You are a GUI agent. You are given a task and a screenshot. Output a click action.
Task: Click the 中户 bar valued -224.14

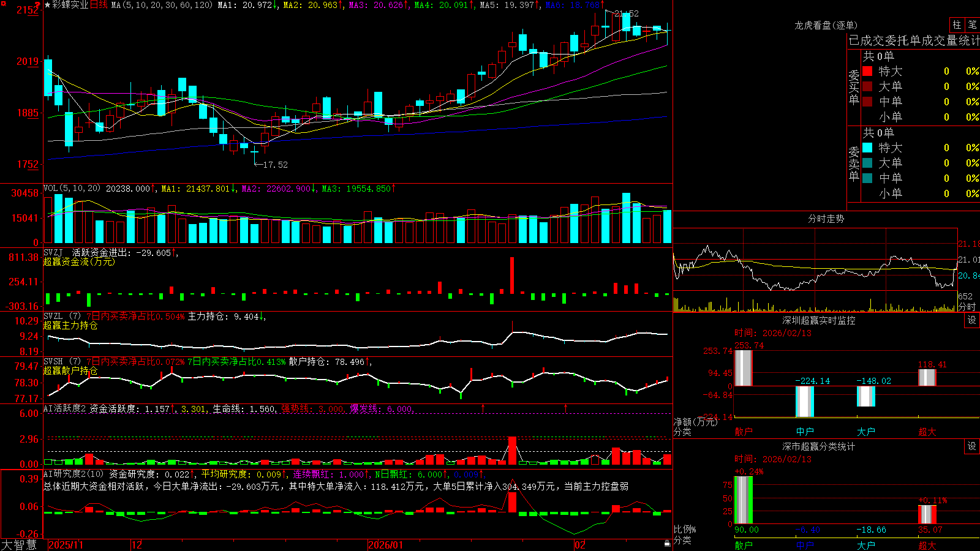click(x=804, y=402)
